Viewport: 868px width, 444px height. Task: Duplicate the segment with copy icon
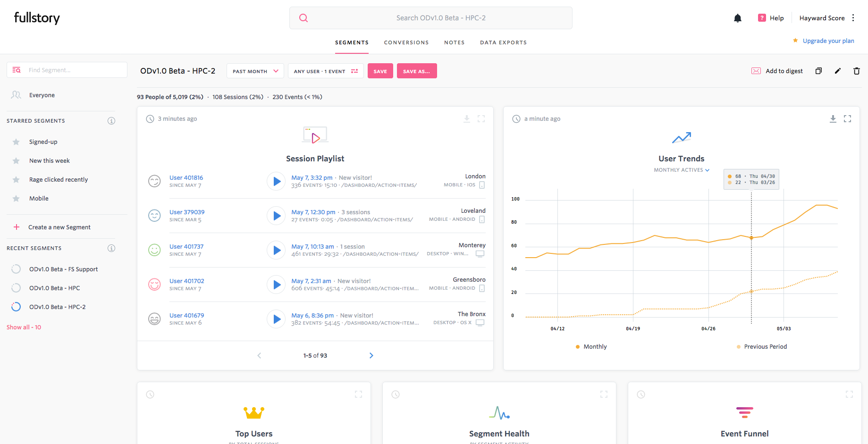click(818, 71)
